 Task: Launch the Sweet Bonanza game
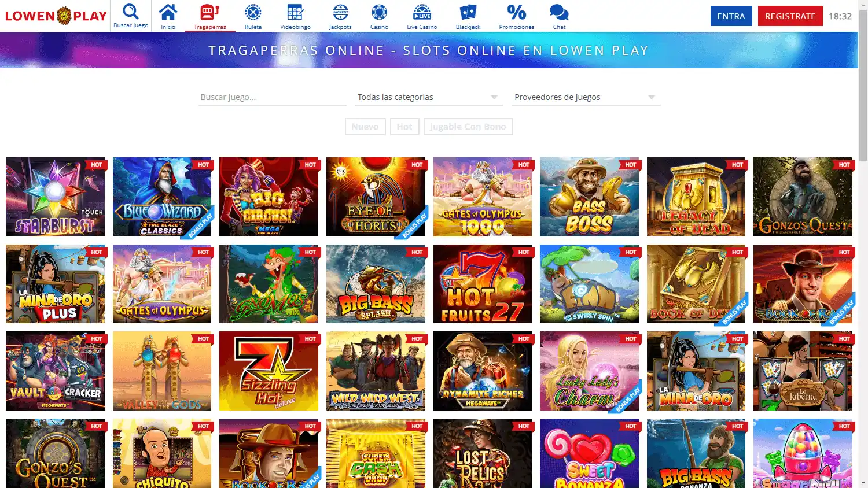click(x=589, y=453)
